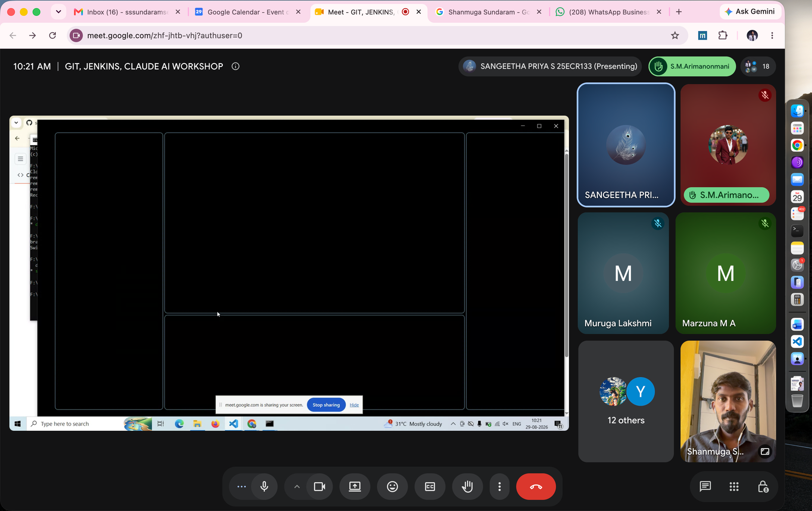Open more options three-dot menu in call bar
812x511 pixels.
[499, 487]
